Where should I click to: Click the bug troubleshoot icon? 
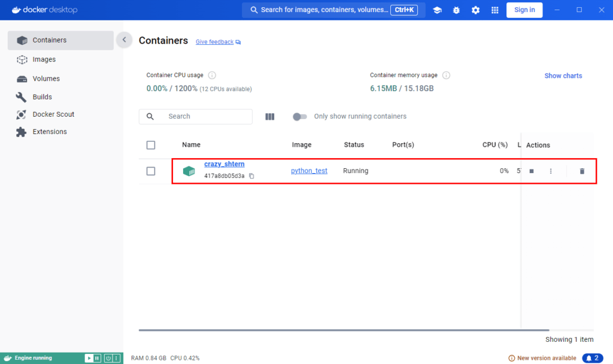[x=456, y=10]
